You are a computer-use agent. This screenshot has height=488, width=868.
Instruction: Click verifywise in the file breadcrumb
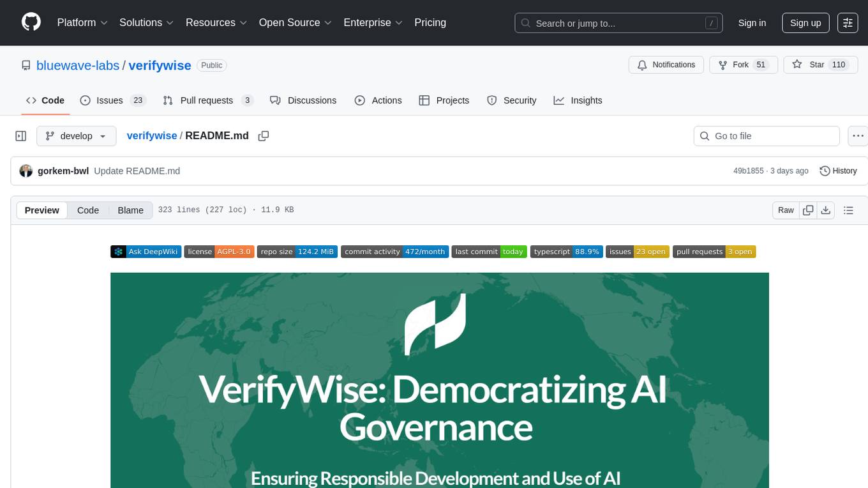pos(152,136)
